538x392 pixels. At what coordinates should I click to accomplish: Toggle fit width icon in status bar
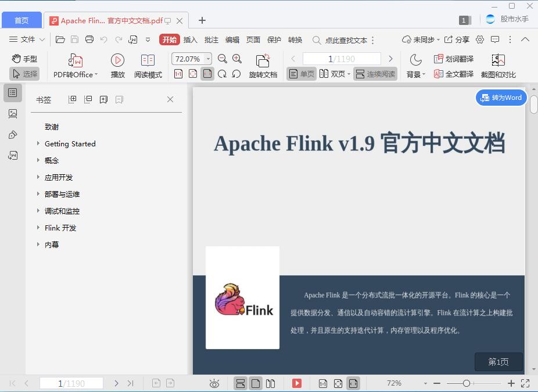tap(353, 383)
